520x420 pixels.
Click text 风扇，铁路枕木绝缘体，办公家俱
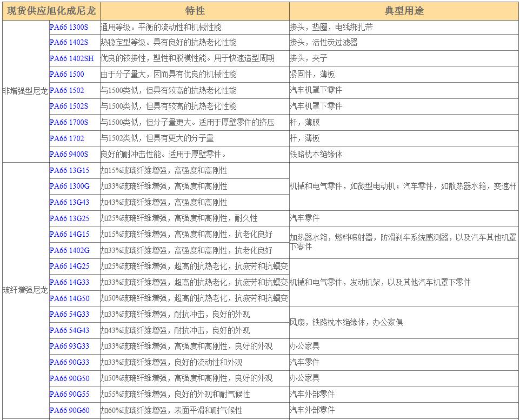coord(346,323)
